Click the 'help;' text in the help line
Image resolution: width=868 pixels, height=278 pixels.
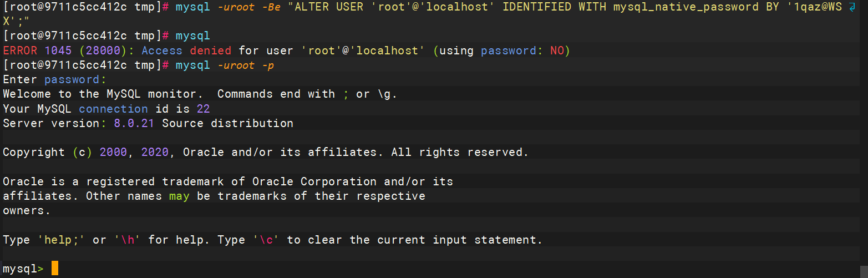point(62,240)
